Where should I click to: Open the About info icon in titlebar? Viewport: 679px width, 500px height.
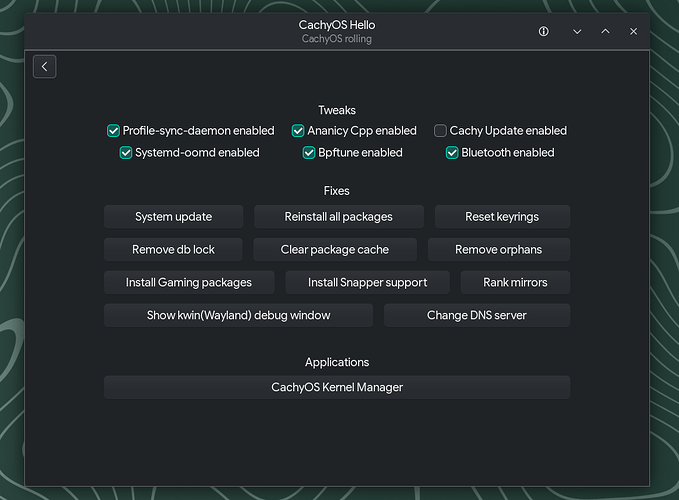[544, 32]
